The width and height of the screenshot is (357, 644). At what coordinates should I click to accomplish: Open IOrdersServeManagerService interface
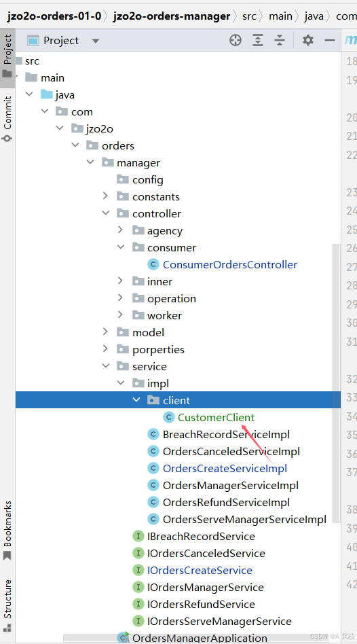click(219, 622)
